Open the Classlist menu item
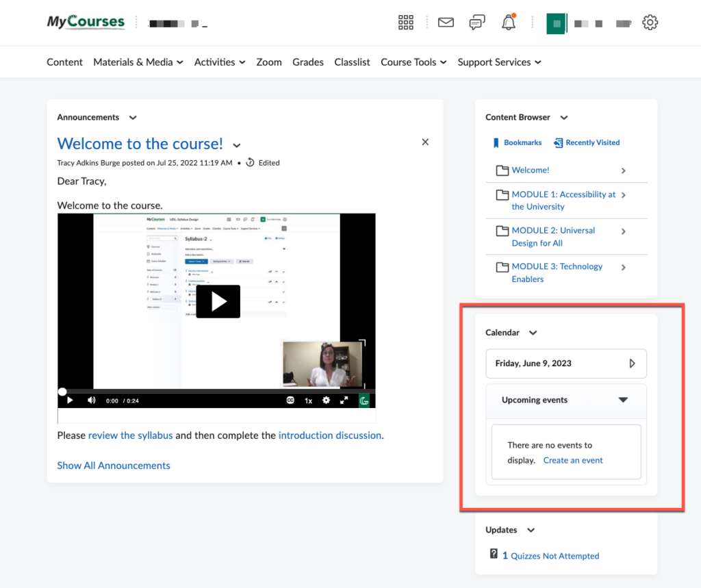The width and height of the screenshot is (701, 588). point(352,62)
